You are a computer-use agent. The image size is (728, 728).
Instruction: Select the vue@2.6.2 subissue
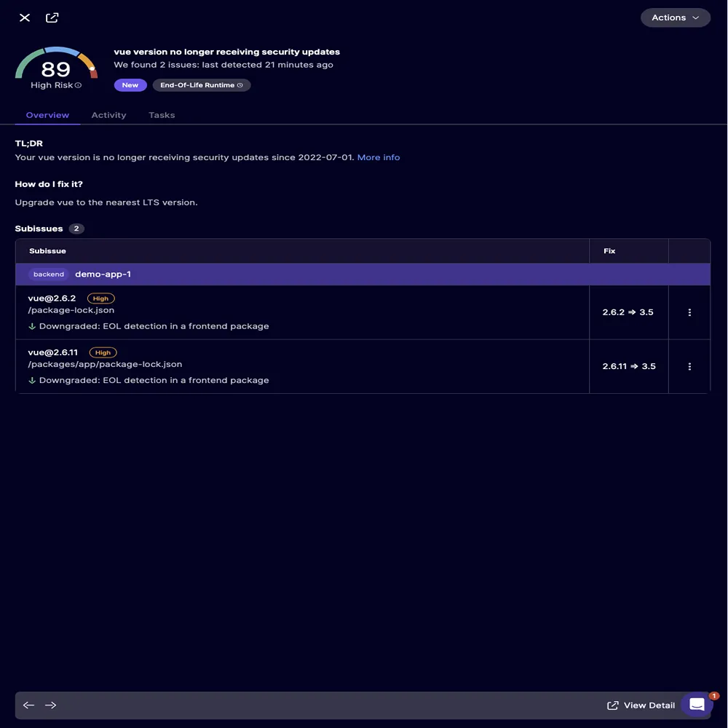tap(52, 298)
